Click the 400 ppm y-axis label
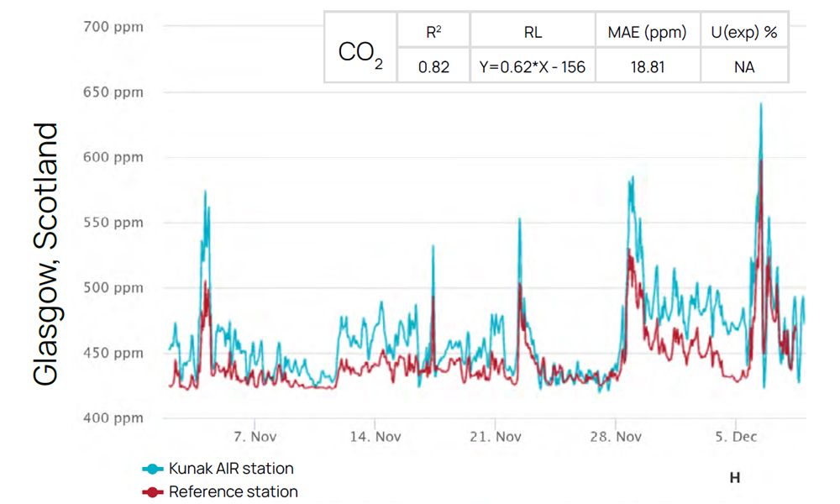 point(113,417)
